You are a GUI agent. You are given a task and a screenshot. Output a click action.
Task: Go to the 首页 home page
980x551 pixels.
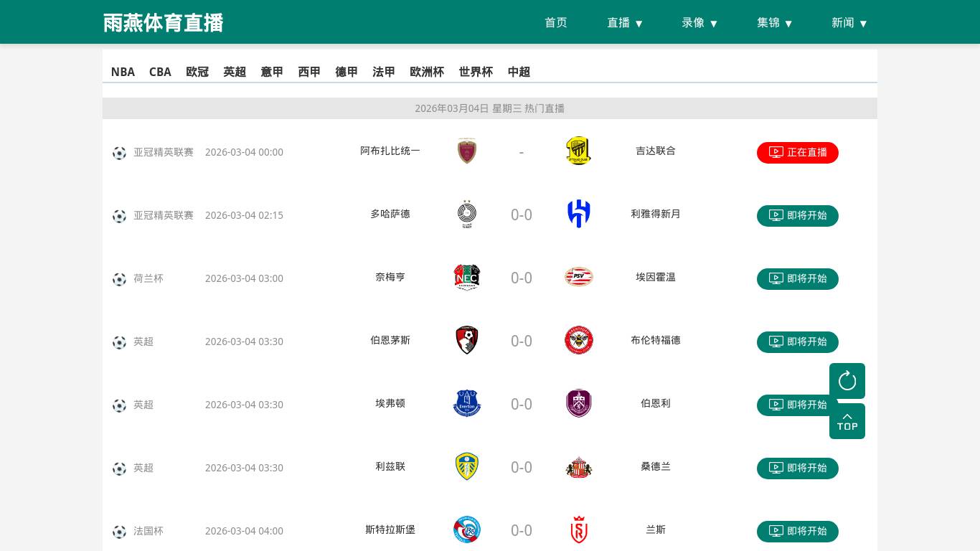556,23
